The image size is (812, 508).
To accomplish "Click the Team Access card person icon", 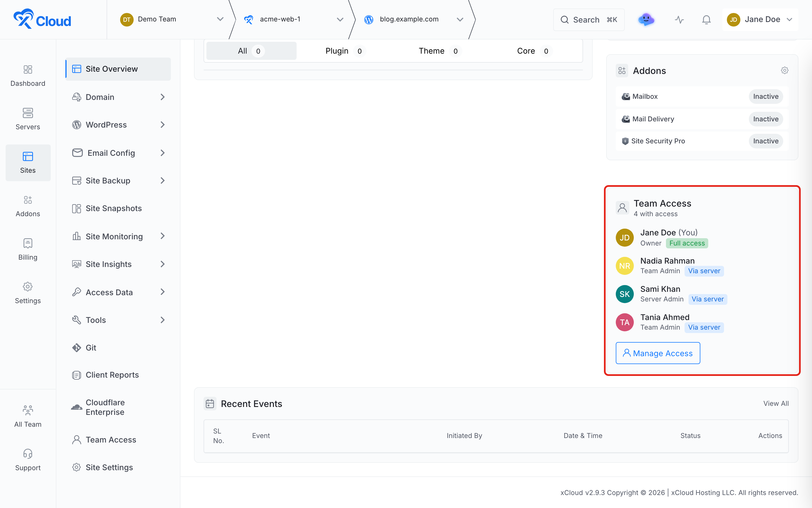I will pos(622,208).
